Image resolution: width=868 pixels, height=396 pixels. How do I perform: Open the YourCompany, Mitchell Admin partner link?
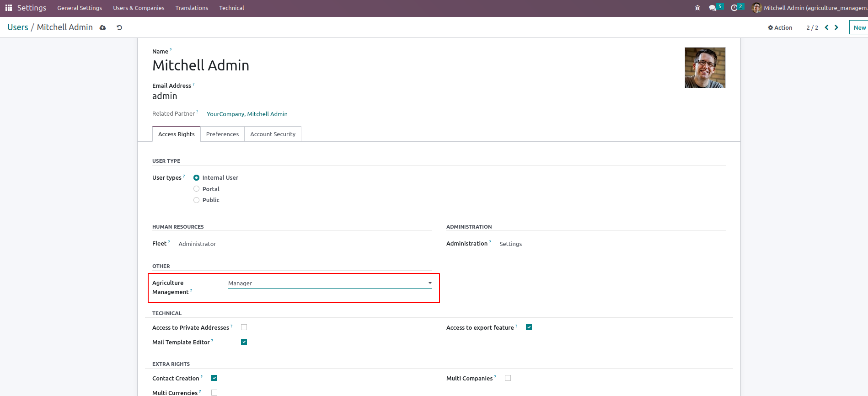coord(247,114)
